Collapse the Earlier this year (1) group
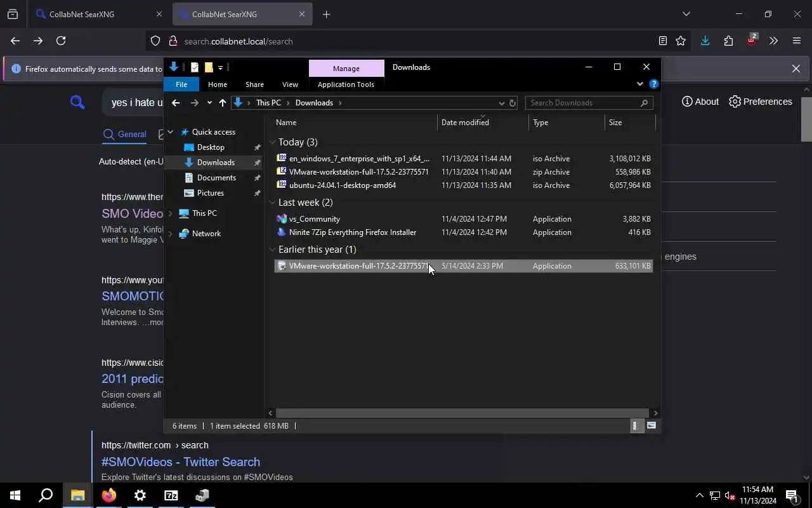 (x=272, y=250)
